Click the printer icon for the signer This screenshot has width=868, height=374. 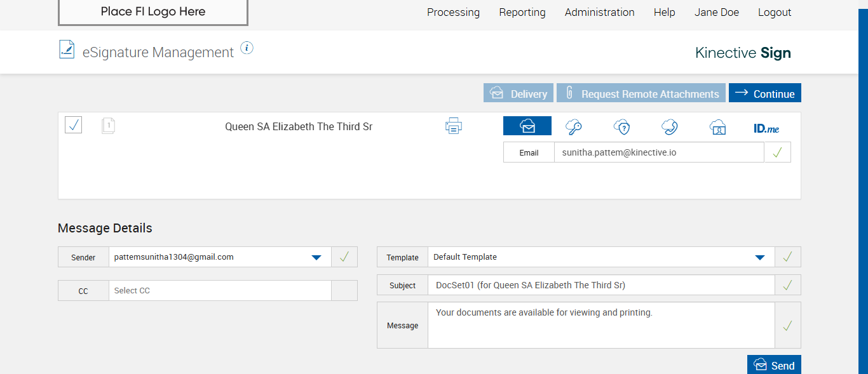tap(453, 126)
